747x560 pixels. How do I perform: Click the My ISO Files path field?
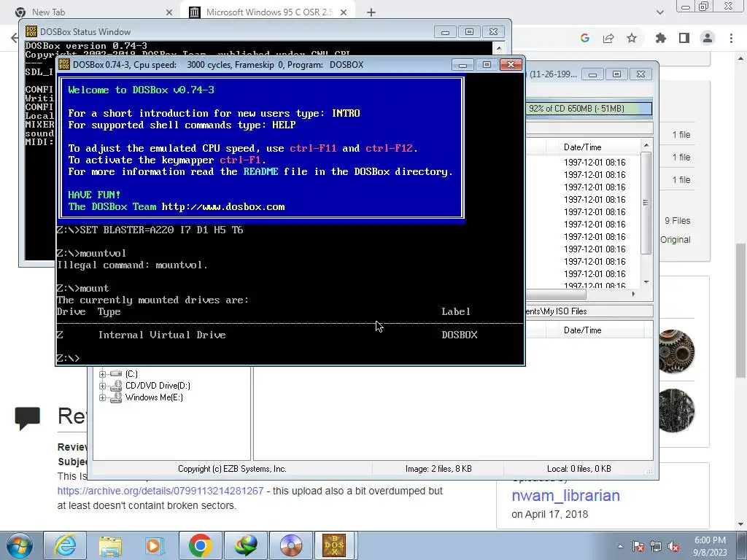click(x=589, y=311)
